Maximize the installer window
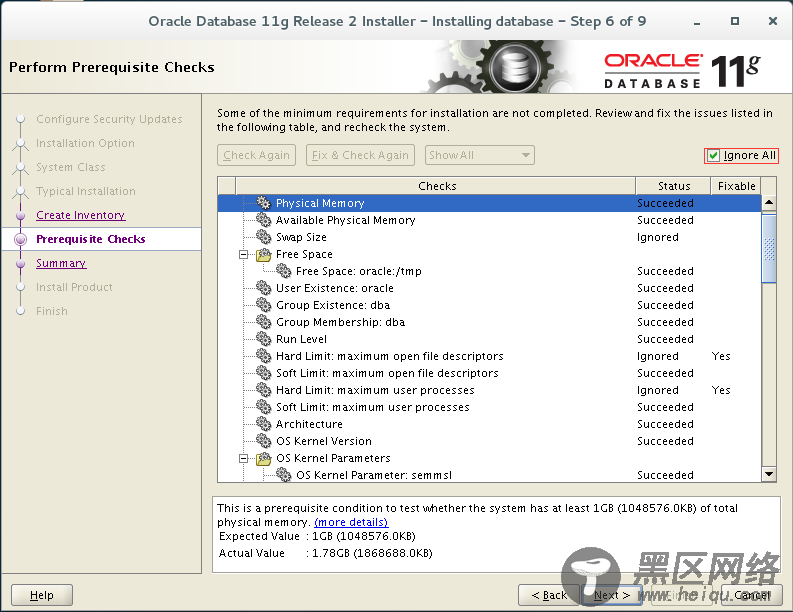This screenshot has height=612, width=793. [735, 21]
